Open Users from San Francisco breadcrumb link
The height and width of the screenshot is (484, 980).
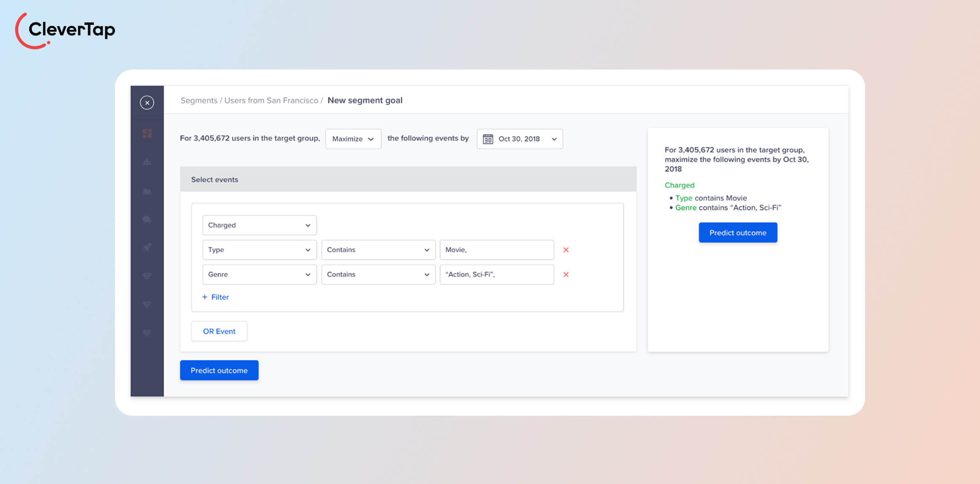[x=271, y=100]
